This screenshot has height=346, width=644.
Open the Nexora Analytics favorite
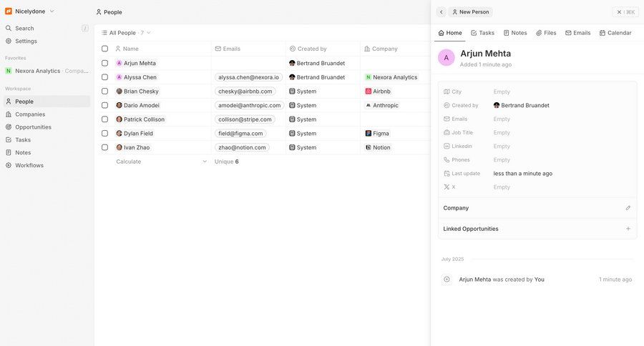pyautogui.click(x=47, y=71)
